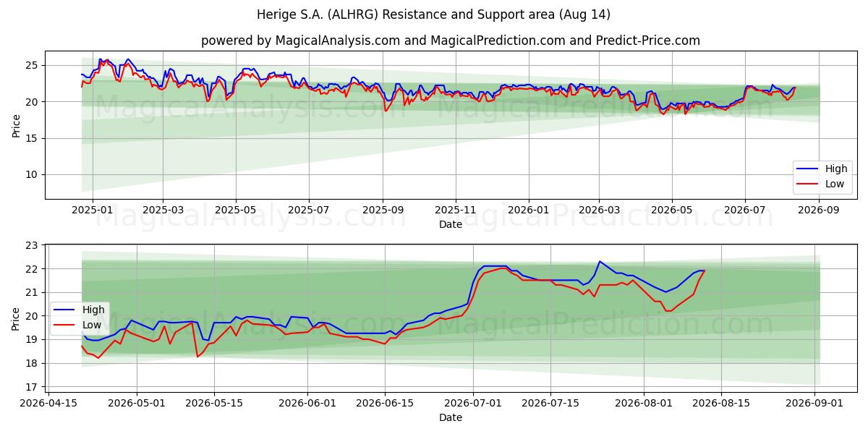Click the '2026-08-15' tick label on the bottom chart
This screenshot has height=434, width=868.
tap(721, 404)
